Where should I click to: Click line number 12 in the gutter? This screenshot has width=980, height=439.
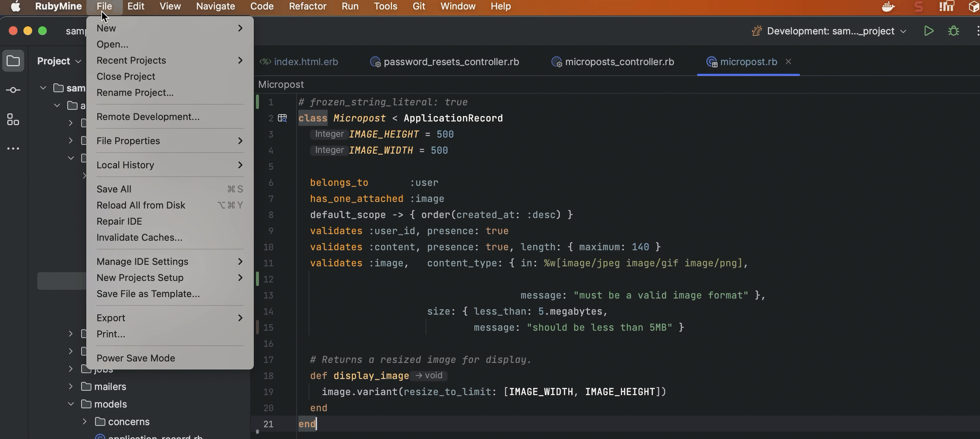268,279
